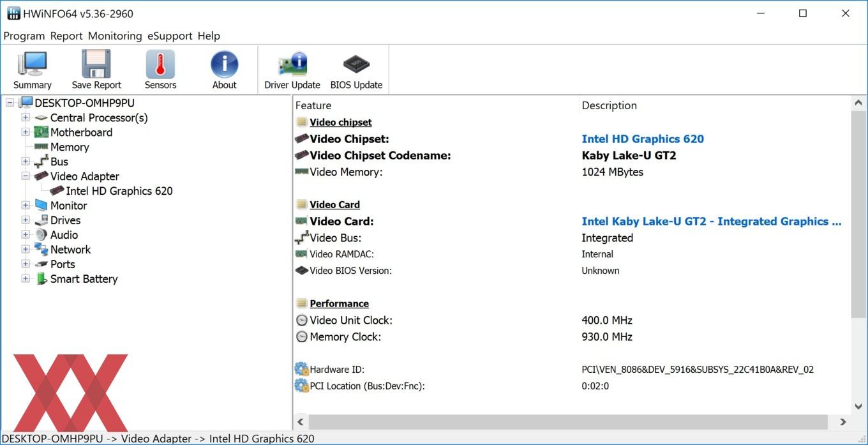Click the Ports tree icon
This screenshot has width=868, height=445.
pos(41,264)
